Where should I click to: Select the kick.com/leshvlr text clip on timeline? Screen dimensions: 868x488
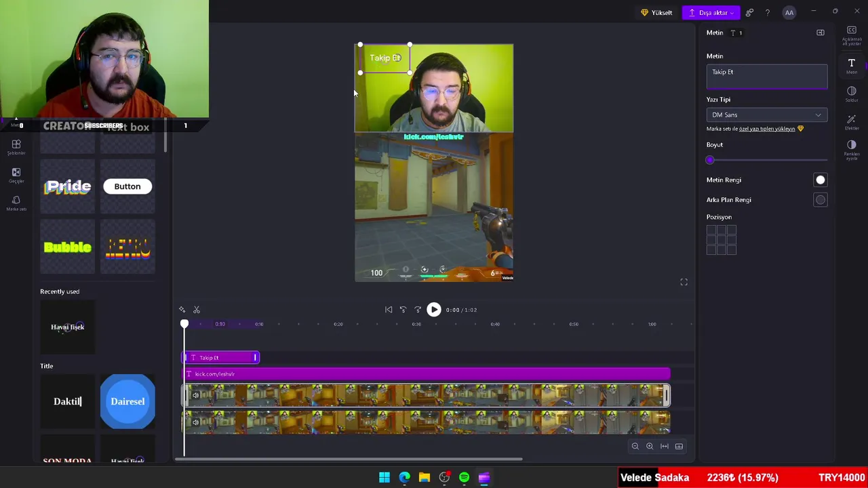pos(427,374)
